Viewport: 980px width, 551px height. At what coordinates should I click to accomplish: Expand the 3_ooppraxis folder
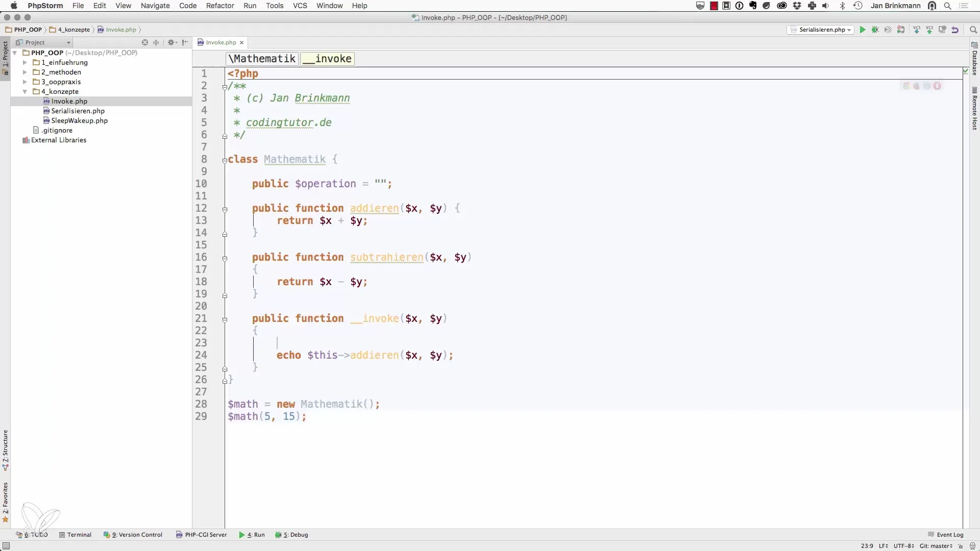pyautogui.click(x=25, y=82)
